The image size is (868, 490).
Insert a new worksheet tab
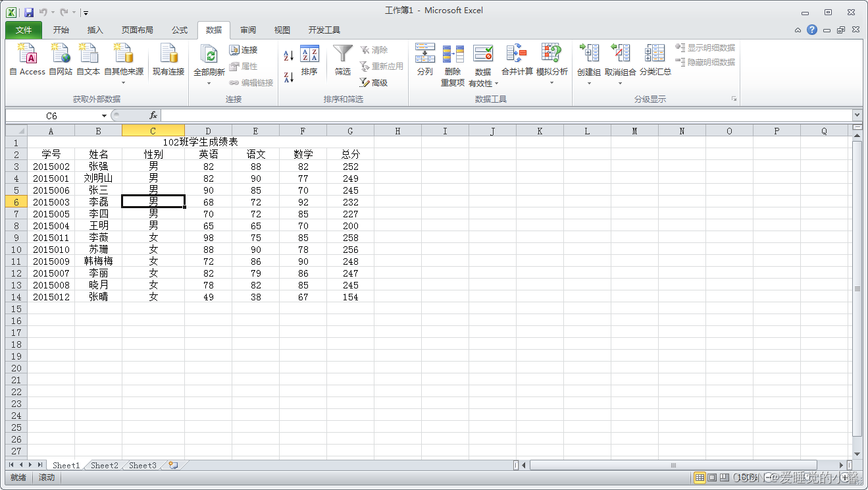click(x=173, y=465)
